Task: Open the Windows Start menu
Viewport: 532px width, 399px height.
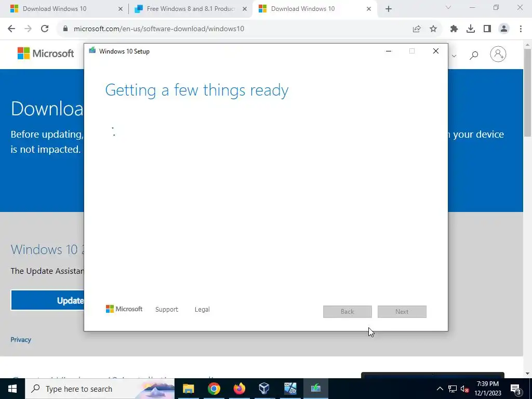Action: pyautogui.click(x=12, y=389)
